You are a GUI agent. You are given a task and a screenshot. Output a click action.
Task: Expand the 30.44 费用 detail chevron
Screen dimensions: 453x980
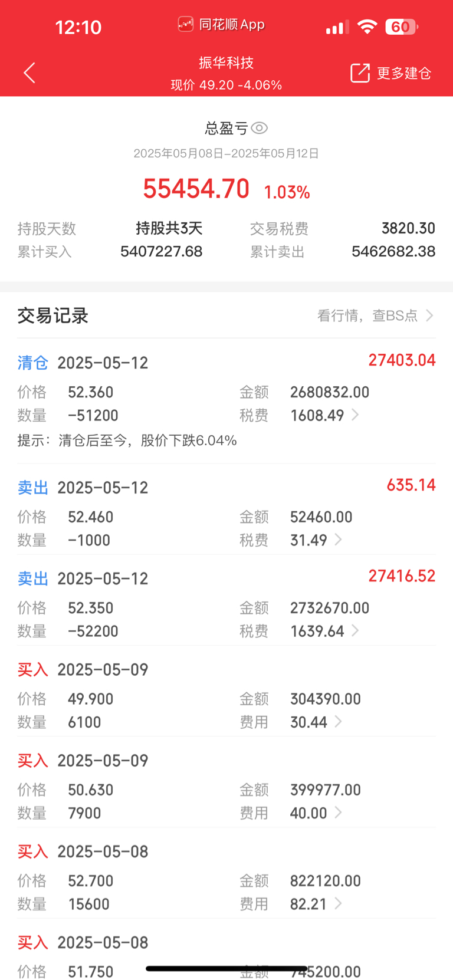click(x=338, y=722)
